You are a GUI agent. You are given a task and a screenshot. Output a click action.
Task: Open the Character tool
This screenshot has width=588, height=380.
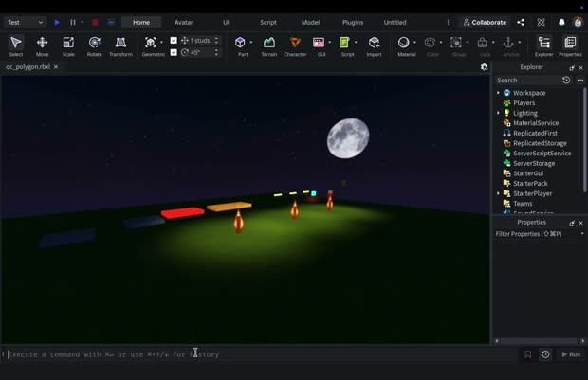pos(295,46)
